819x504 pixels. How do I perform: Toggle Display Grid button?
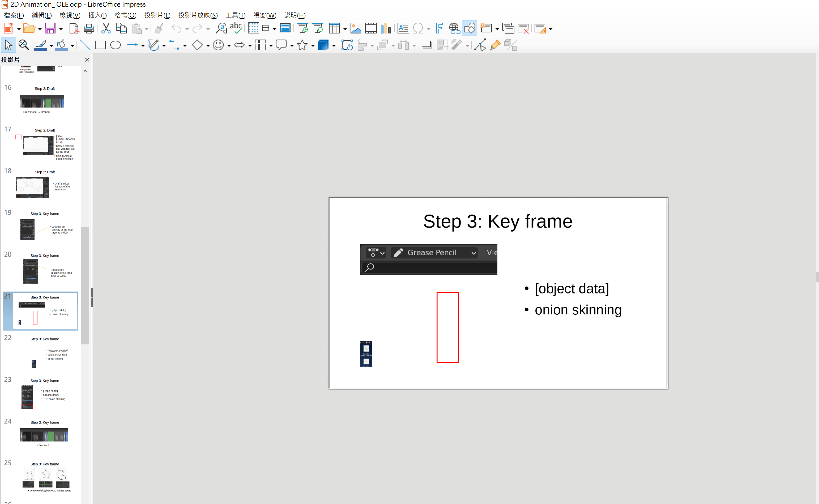coord(253,29)
